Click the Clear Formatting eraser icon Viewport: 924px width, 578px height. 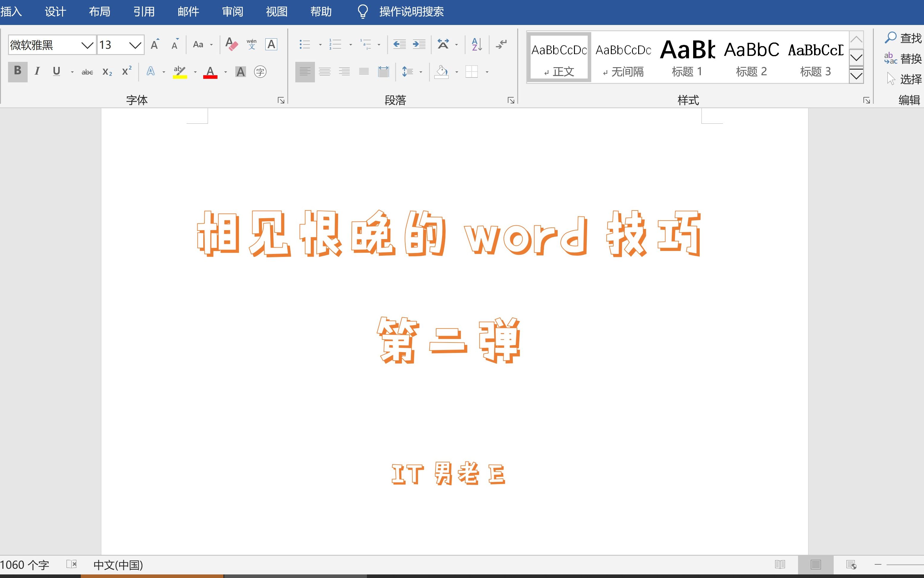point(231,44)
